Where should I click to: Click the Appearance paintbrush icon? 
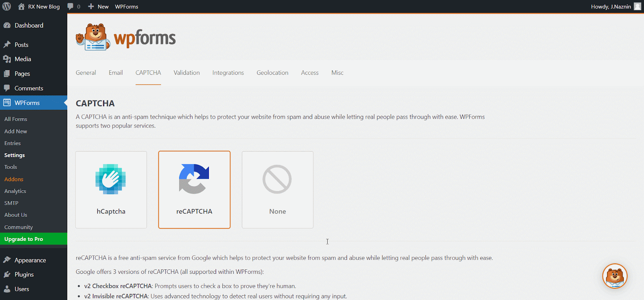7,260
